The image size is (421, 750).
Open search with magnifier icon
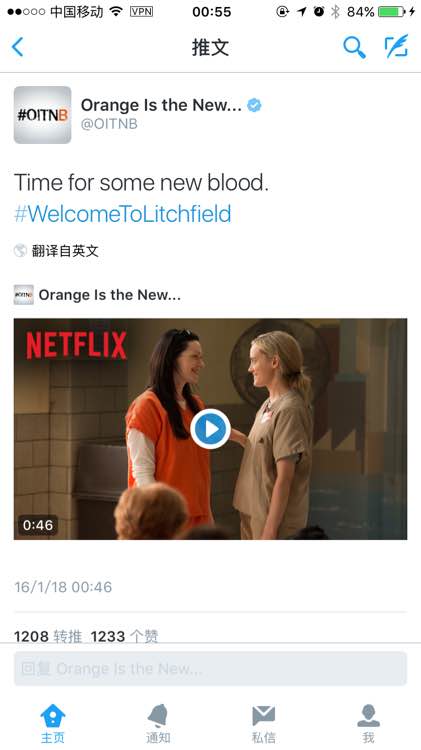coord(355,47)
